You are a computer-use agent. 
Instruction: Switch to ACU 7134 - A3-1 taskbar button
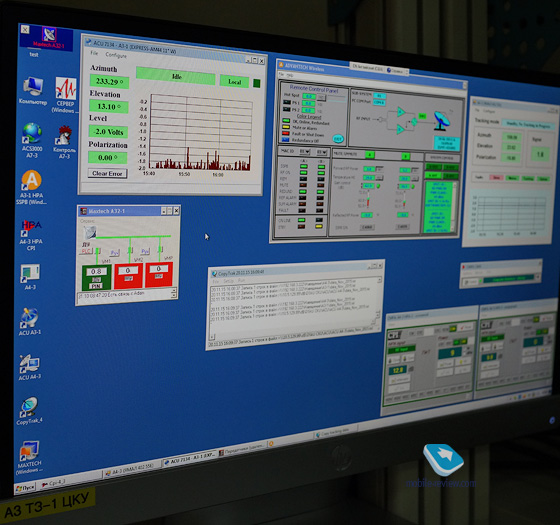[189, 459]
